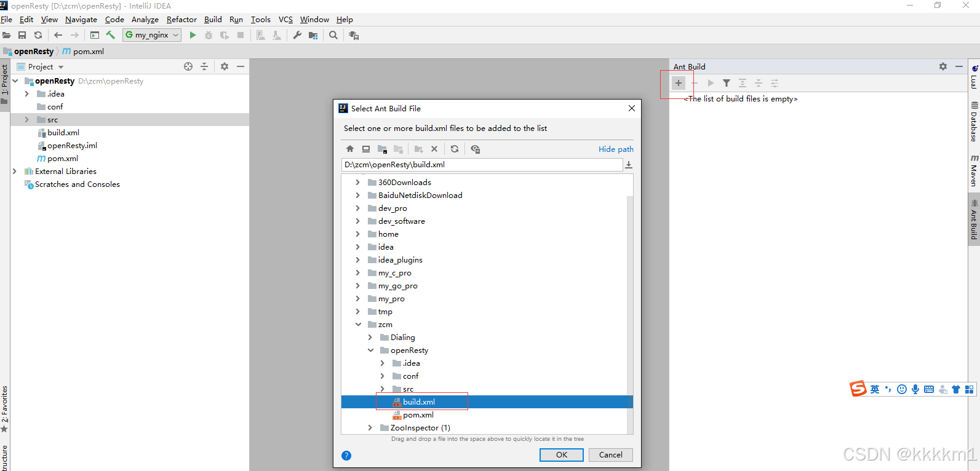Open the File menu

pyautogui.click(x=6, y=20)
